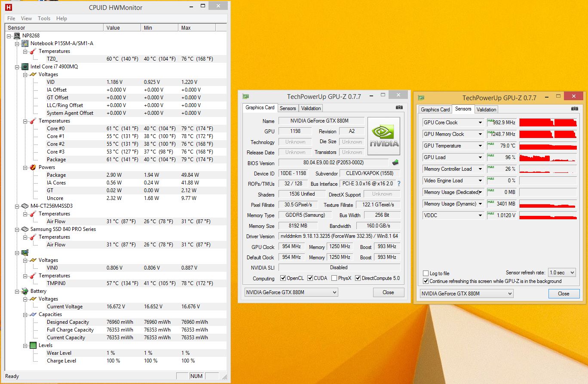Switch to Sensors tab in left GPU-Z window
The image size is (588, 384).
[288, 108]
